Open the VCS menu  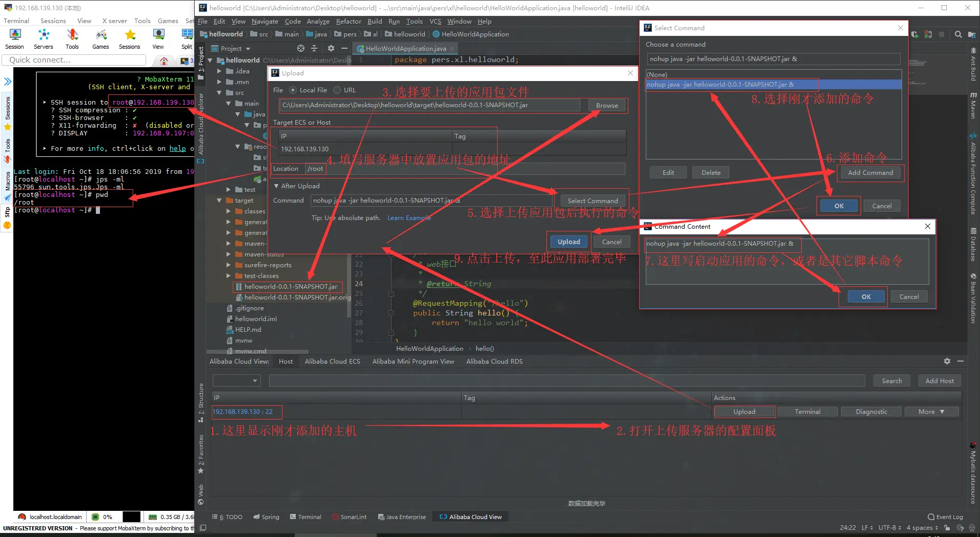pyautogui.click(x=435, y=22)
